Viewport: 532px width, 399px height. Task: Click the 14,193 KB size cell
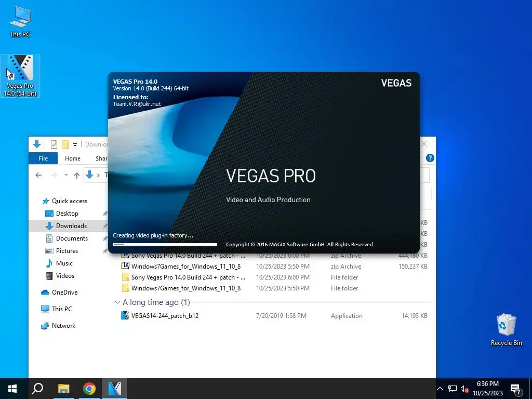pos(414,315)
